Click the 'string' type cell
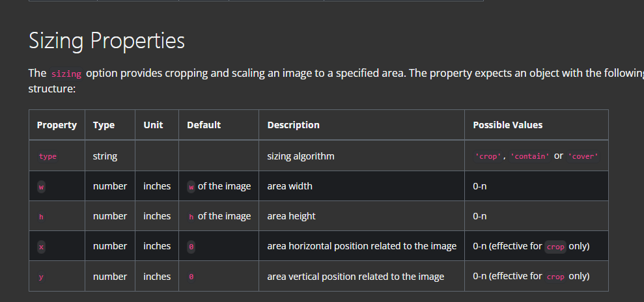Screen dimensions: 644x302 (x=105, y=156)
